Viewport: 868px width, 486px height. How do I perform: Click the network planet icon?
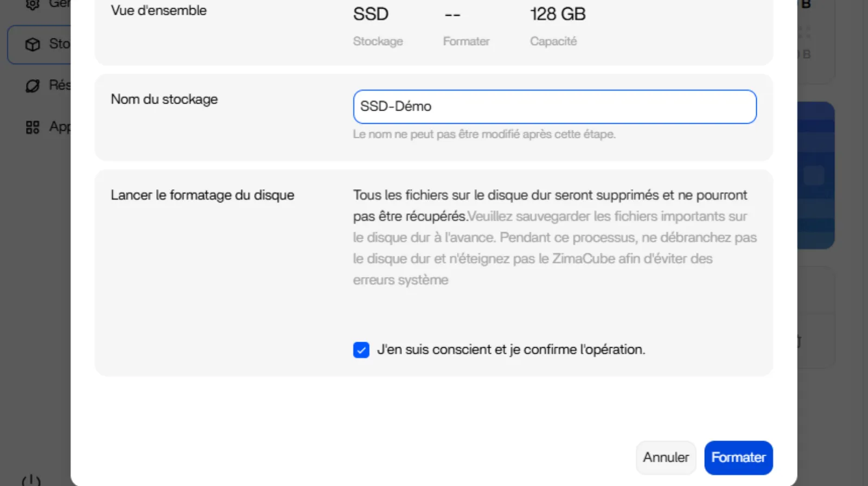pos(33,86)
